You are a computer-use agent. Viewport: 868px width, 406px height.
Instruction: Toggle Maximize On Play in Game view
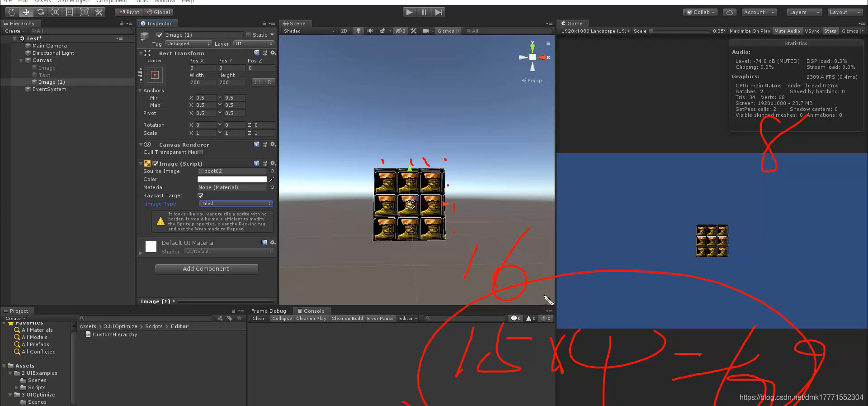coord(750,31)
